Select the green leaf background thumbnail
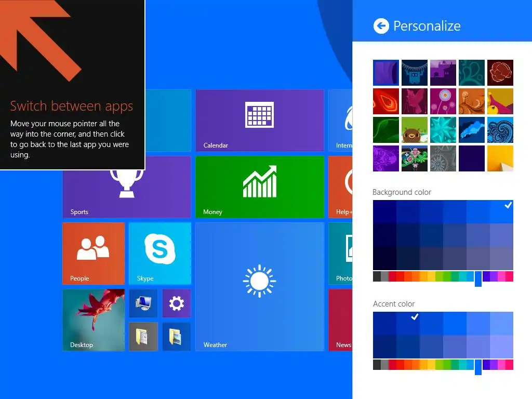This screenshot has height=399, width=532. coord(386,129)
